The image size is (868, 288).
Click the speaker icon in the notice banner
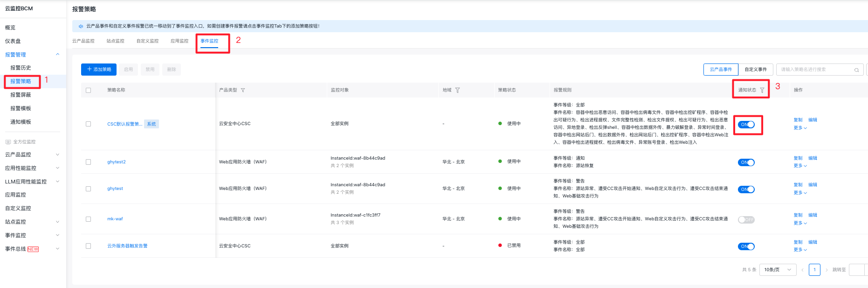point(81,26)
